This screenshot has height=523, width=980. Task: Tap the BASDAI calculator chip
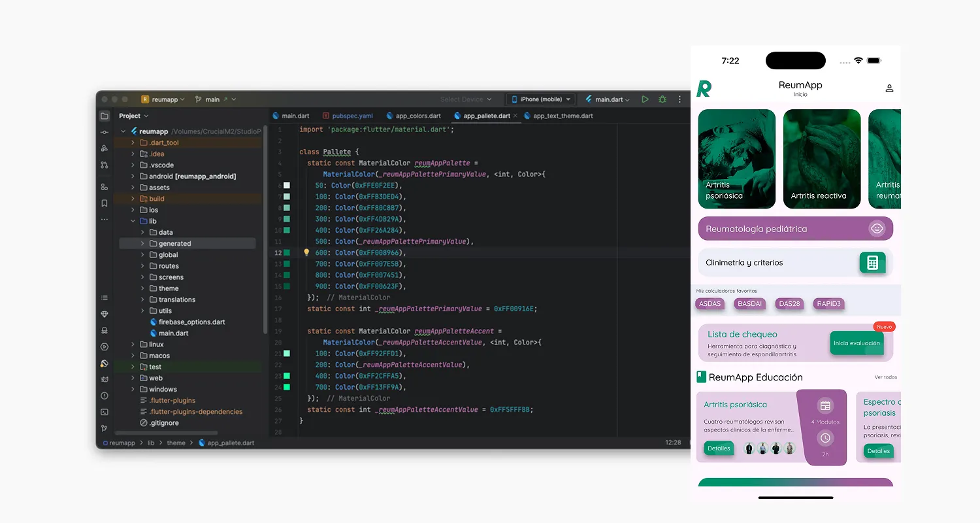click(749, 304)
